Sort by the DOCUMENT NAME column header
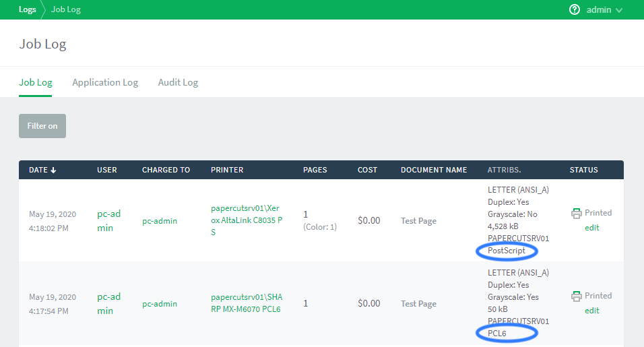 [x=434, y=170]
